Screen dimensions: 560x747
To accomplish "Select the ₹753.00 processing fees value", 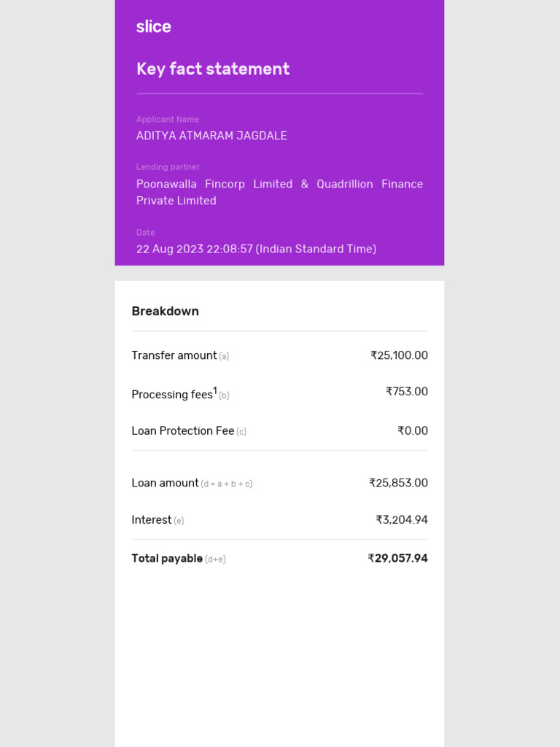I will pos(407,392).
